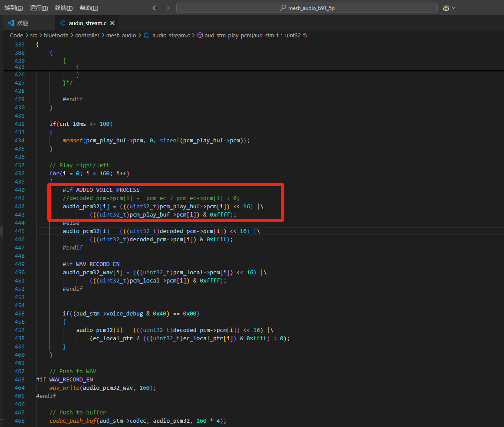This screenshot has width=504, height=427.
Task: Click the function symbol cube icon in the breadcrumb
Action: click(x=200, y=35)
